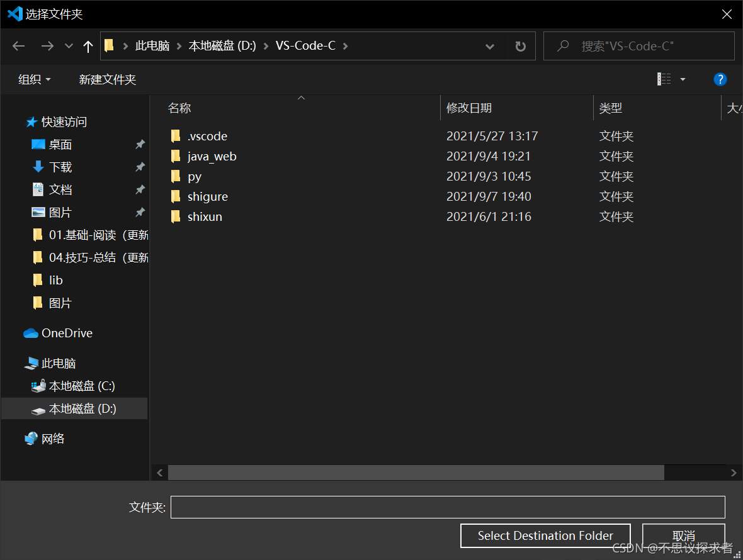Click the search VS-Code-C box
Viewport: 743px width, 560px height.
(x=638, y=46)
